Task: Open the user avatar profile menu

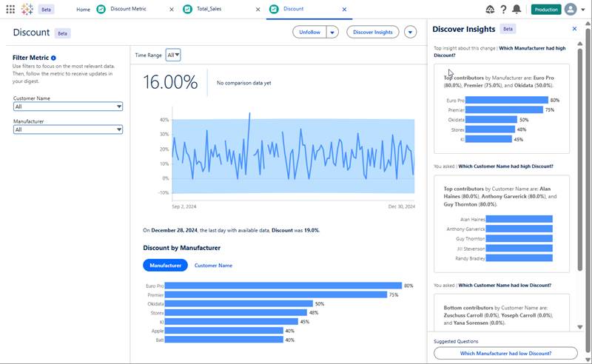Action: (x=571, y=9)
